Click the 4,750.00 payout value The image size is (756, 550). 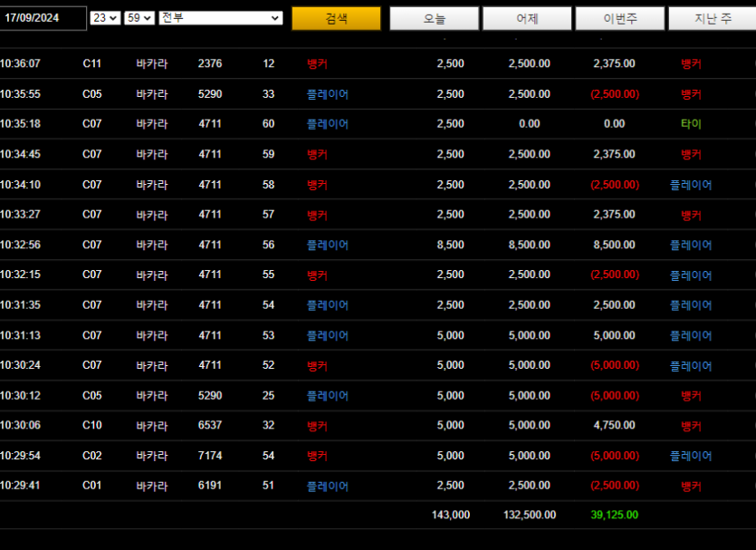(614, 425)
